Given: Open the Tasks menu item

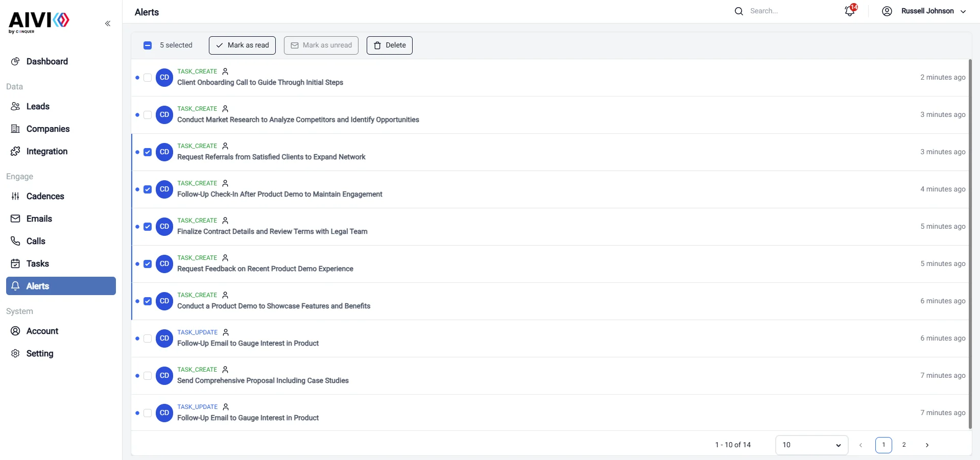Looking at the screenshot, I should 61,263.
